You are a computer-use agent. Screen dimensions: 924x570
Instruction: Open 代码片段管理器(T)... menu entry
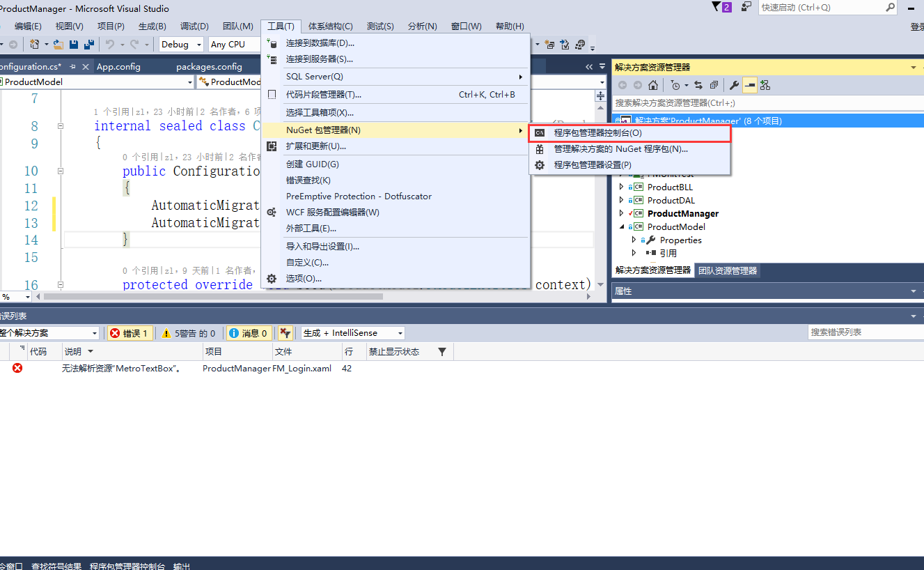coord(396,95)
